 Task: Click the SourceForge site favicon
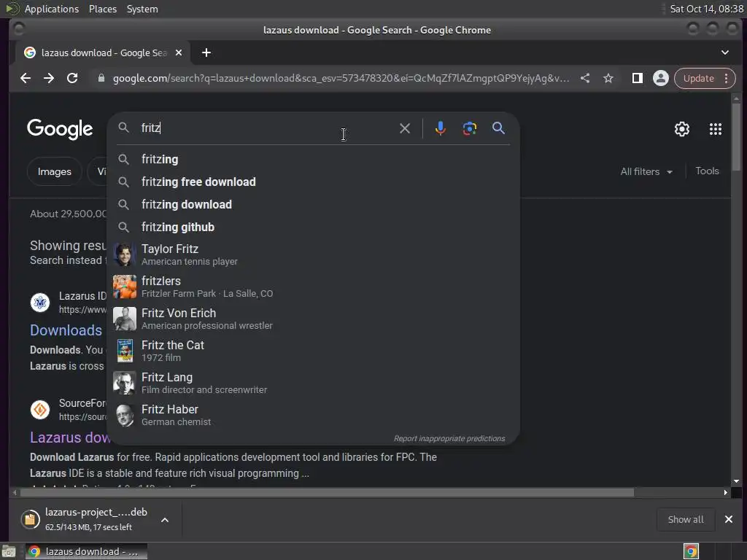point(40,410)
